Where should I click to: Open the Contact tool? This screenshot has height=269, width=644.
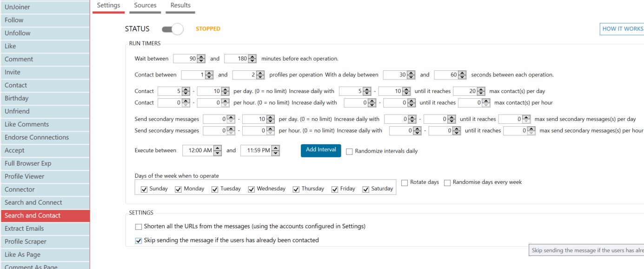[x=45, y=85]
